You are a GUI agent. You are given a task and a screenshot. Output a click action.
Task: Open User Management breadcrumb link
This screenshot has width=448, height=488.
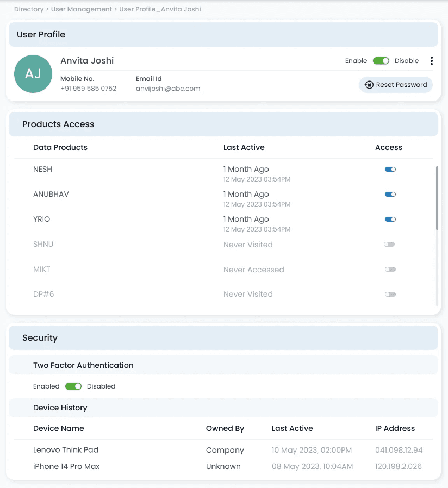(x=81, y=9)
